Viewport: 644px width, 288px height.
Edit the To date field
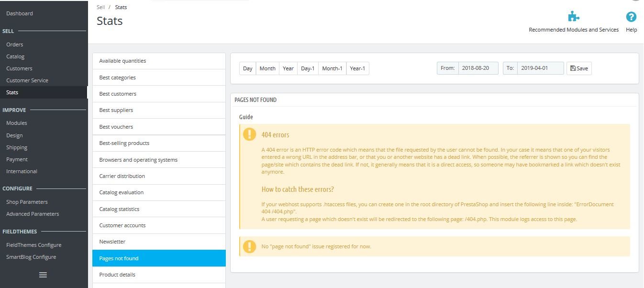pos(541,68)
